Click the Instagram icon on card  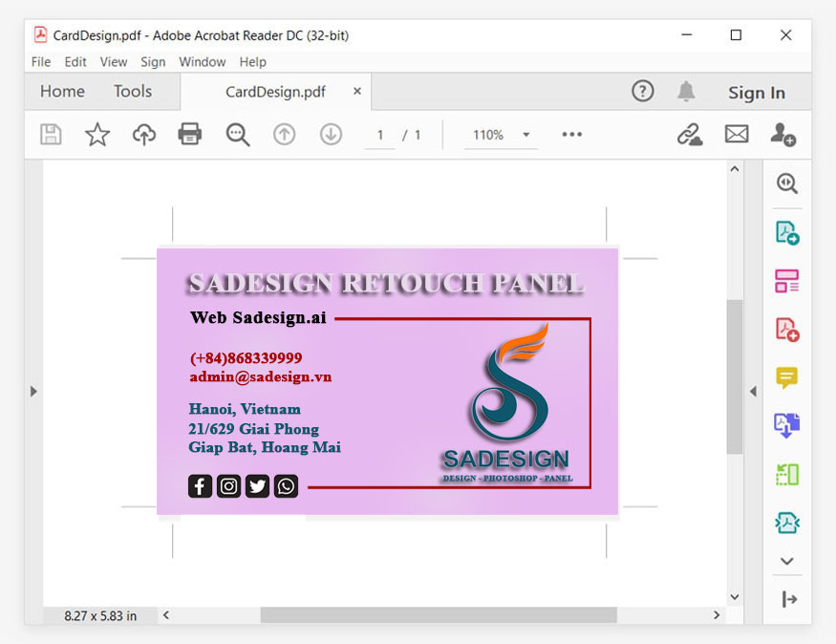tap(228, 486)
